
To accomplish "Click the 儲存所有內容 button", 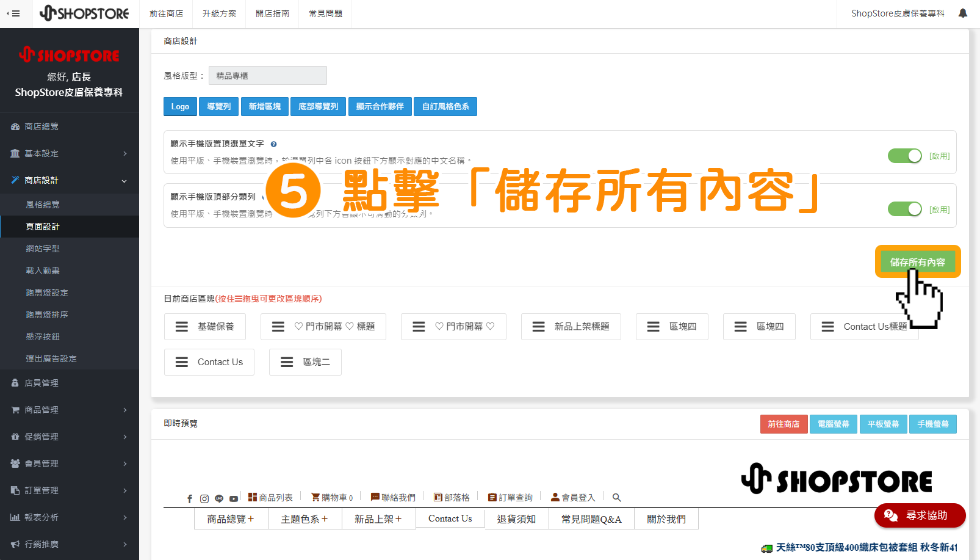I will (918, 261).
